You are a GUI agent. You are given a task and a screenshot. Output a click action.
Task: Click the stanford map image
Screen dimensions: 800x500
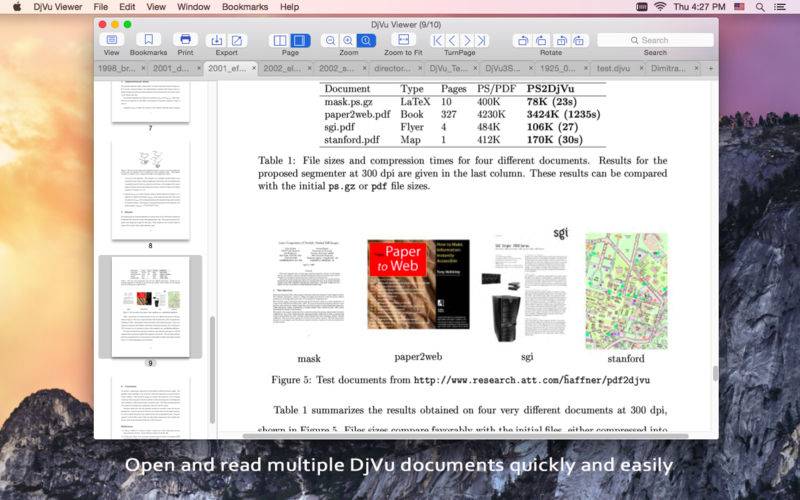pyautogui.click(x=626, y=291)
